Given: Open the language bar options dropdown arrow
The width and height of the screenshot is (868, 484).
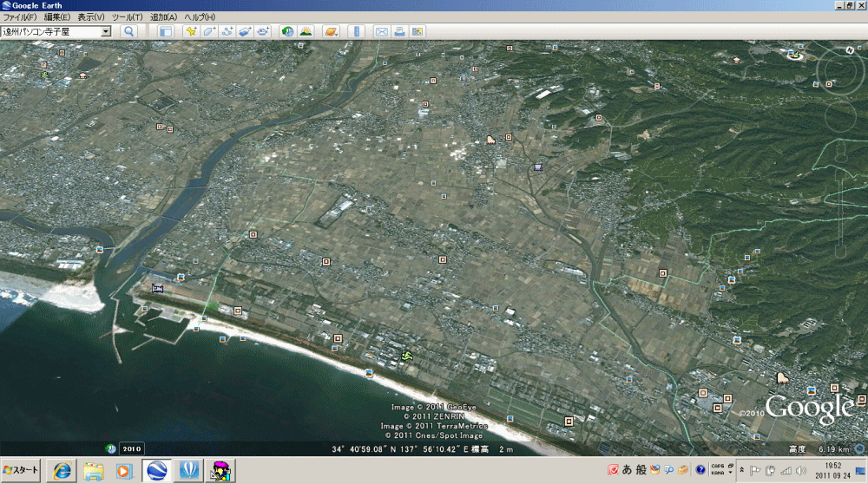Looking at the screenshot, I should [x=730, y=473].
